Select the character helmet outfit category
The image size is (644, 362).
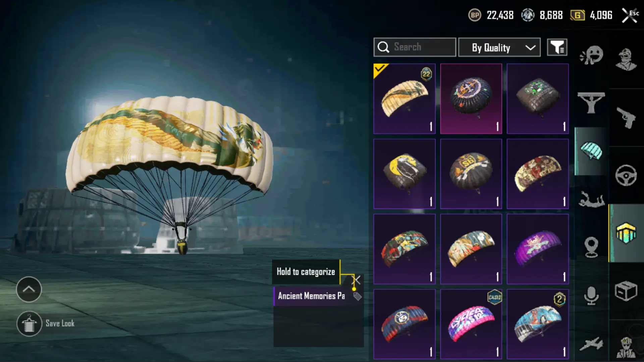click(x=626, y=60)
